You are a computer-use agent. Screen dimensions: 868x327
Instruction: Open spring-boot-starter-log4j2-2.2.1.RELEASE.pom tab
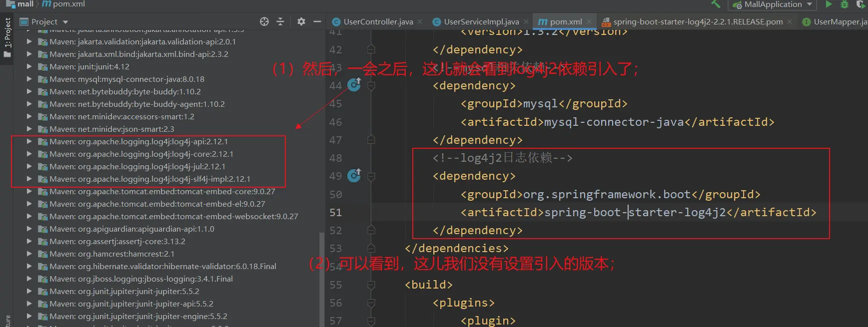[x=698, y=21]
